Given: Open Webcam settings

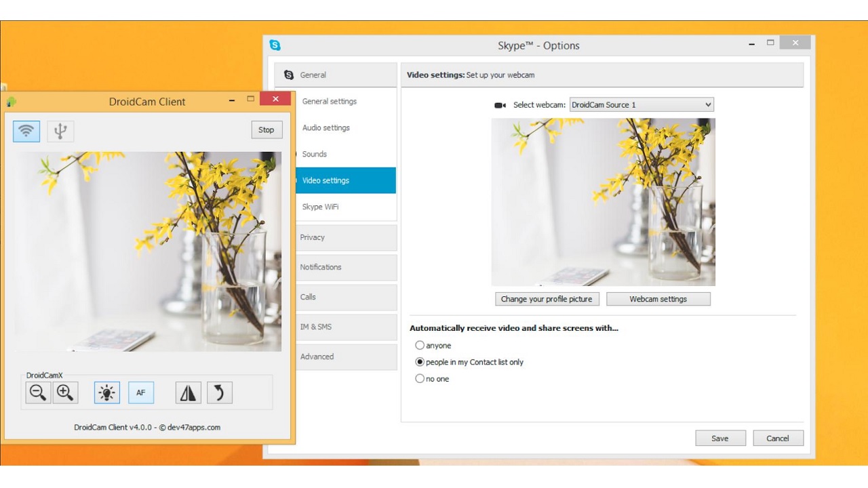Looking at the screenshot, I should coord(658,299).
